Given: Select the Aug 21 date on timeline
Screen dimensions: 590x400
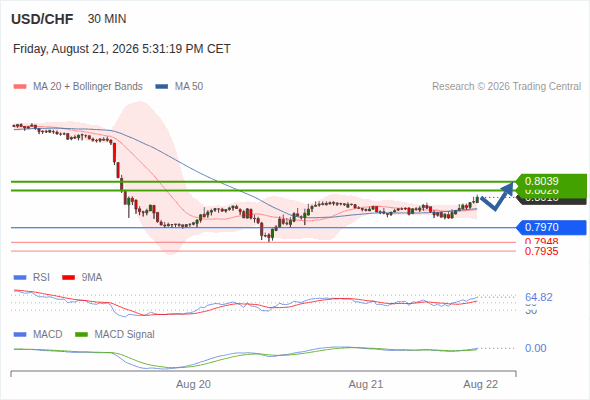Looking at the screenshot, I should 366,384.
